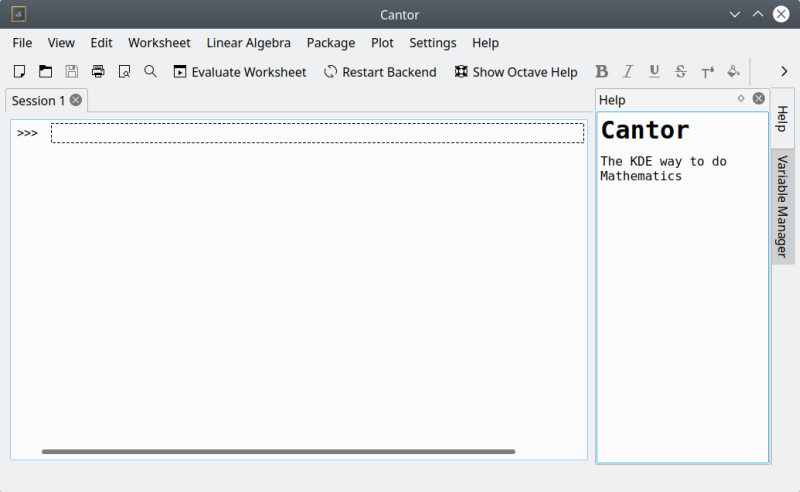Open the text fill color picker
This screenshot has height=492, width=800.
(733, 72)
